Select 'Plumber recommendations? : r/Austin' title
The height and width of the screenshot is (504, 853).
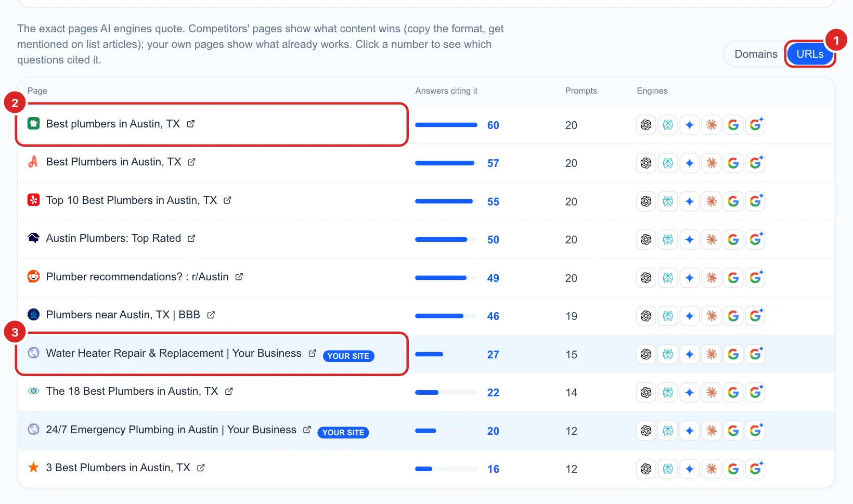click(x=137, y=277)
